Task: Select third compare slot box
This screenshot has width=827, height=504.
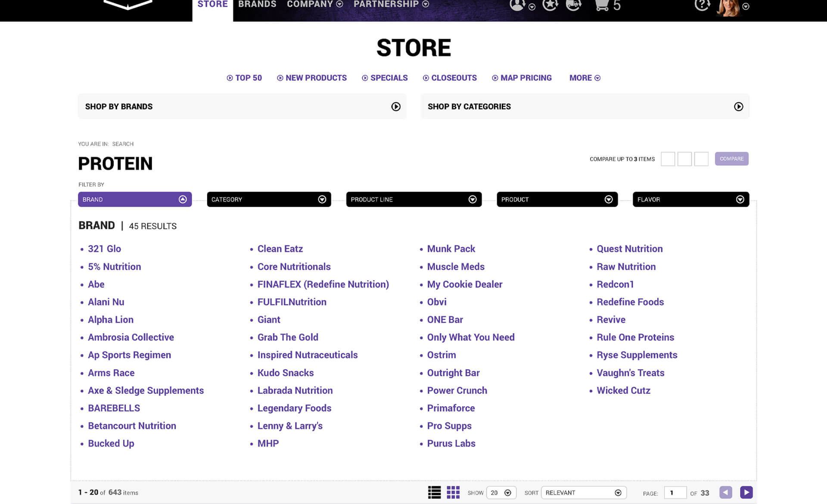Action: click(x=701, y=159)
